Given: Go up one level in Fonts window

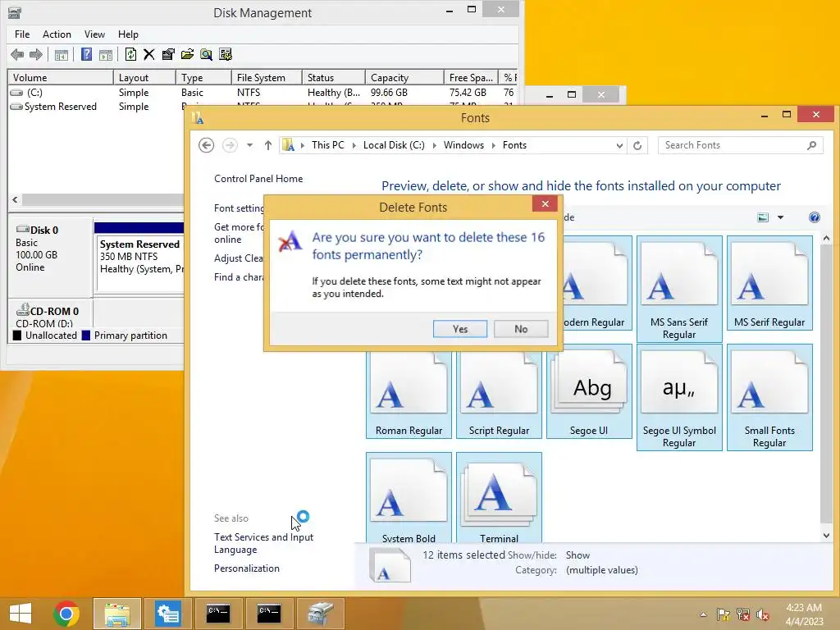Looking at the screenshot, I should pos(268,145).
